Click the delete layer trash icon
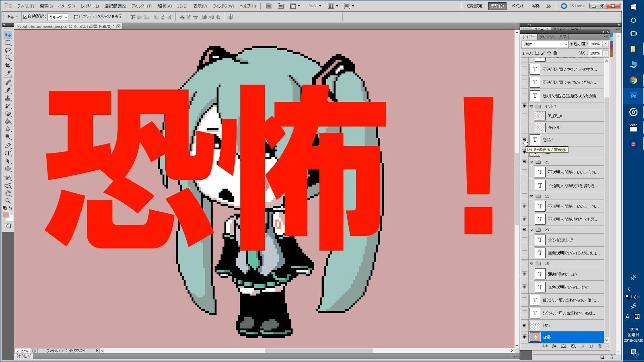Image resolution: width=644 pixels, height=362 pixels. coord(600,346)
